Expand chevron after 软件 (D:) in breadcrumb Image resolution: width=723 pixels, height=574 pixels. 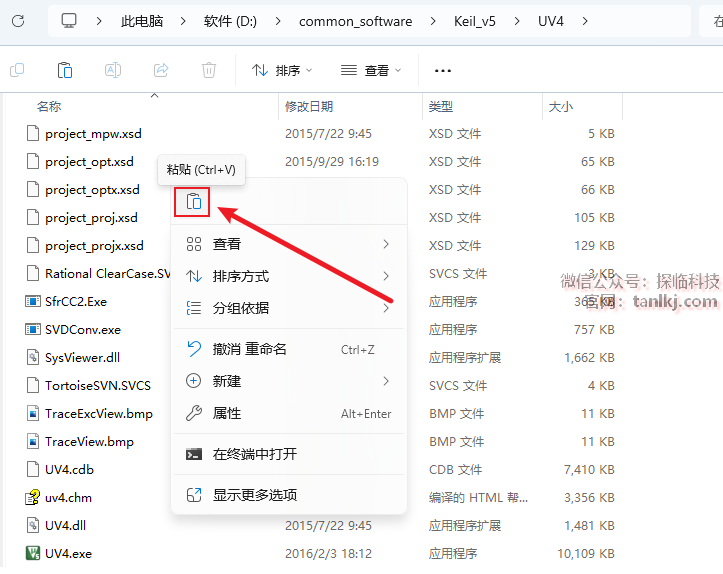(x=278, y=21)
